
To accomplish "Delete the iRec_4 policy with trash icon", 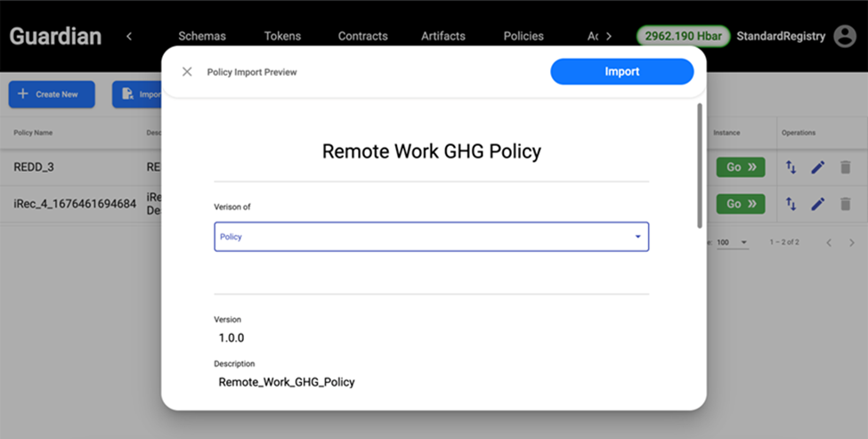I will [846, 204].
